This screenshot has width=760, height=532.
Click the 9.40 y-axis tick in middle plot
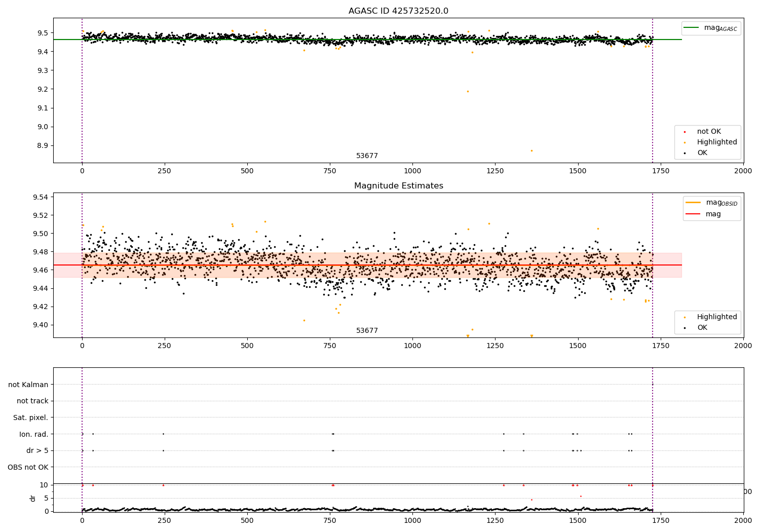pos(41,325)
